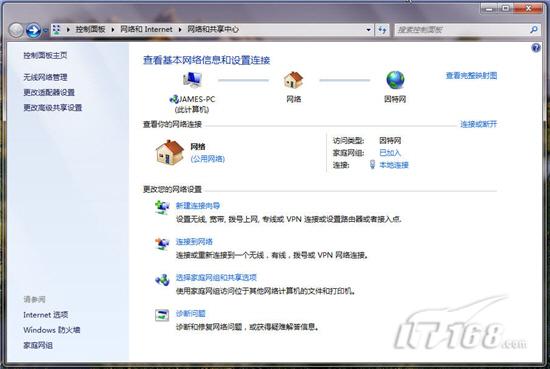Image resolution: width=550 pixels, height=369 pixels.
Task: Click the 连接或断开 link
Action: (479, 124)
